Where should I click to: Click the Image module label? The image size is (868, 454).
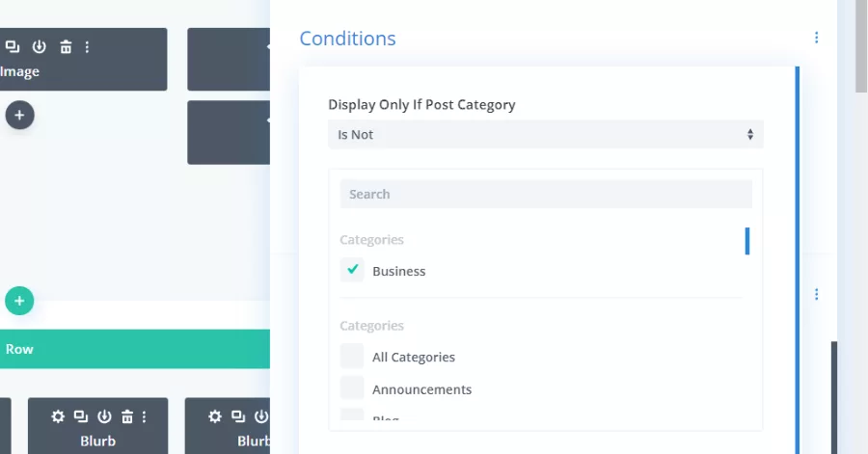(19, 71)
